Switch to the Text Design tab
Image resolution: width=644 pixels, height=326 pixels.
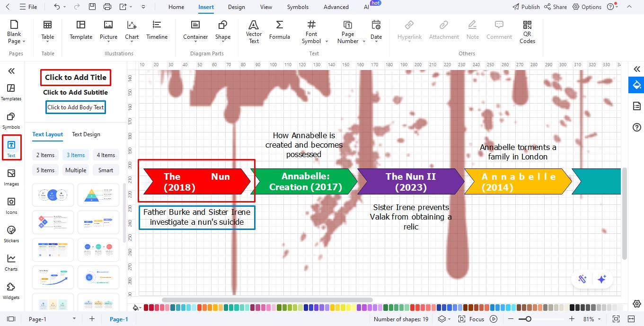click(86, 134)
